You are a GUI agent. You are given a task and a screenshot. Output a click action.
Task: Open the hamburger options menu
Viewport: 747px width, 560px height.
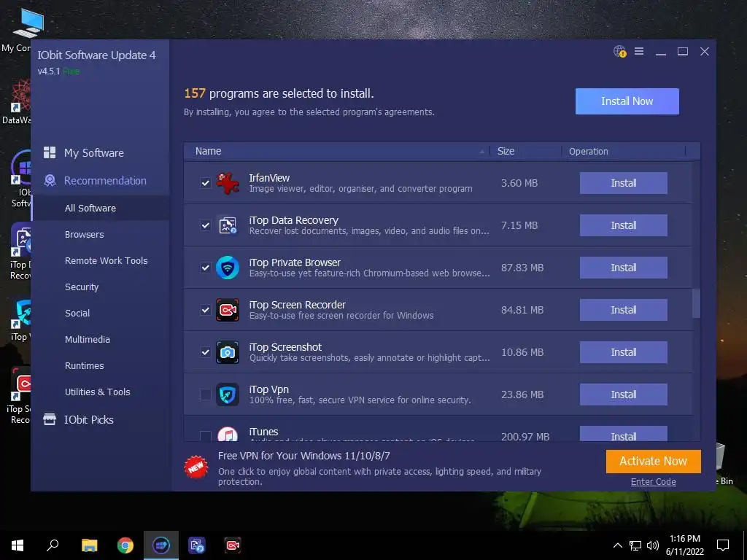pyautogui.click(x=639, y=51)
